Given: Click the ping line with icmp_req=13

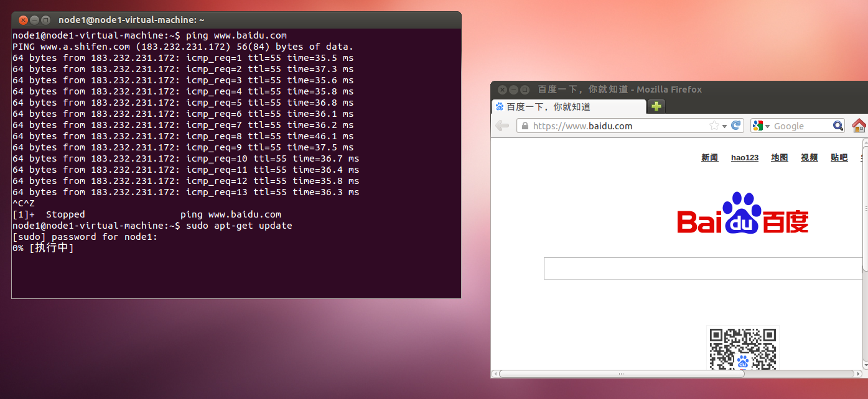Looking at the screenshot, I should click(186, 192).
